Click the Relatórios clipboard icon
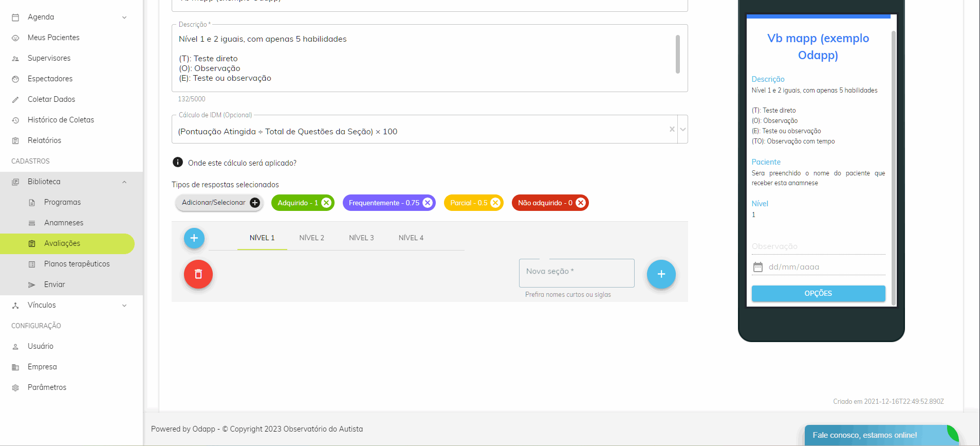The height and width of the screenshot is (446, 980). [x=15, y=141]
